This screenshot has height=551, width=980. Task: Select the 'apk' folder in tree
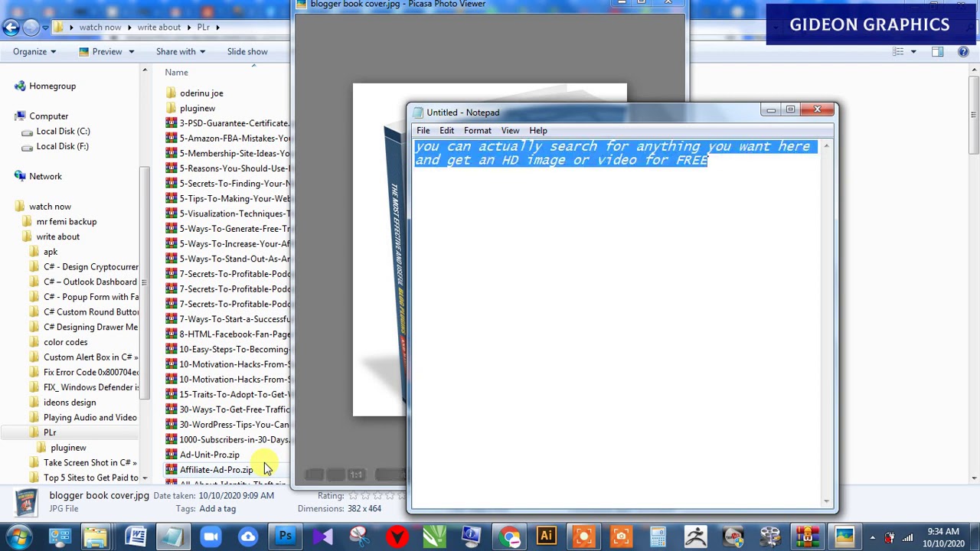[50, 252]
